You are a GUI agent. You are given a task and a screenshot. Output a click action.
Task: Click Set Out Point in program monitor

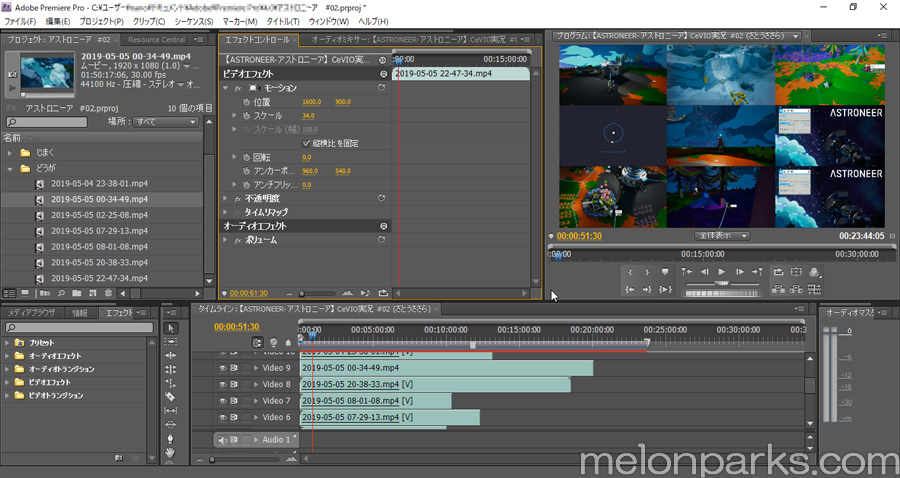click(647, 272)
